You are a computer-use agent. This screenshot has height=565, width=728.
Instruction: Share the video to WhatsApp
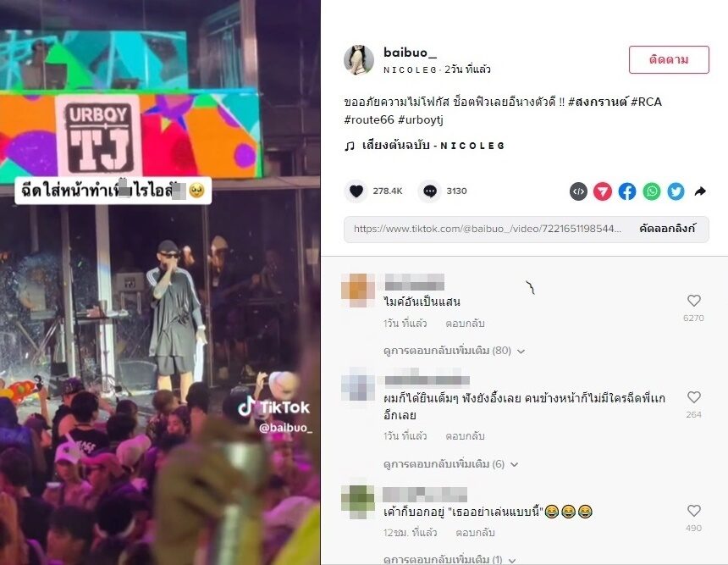tap(652, 191)
